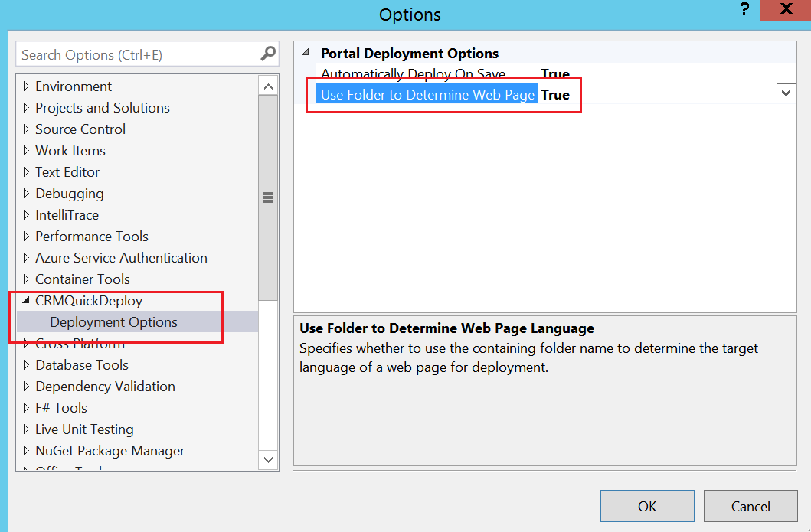Expand the Environment tree node

click(27, 86)
